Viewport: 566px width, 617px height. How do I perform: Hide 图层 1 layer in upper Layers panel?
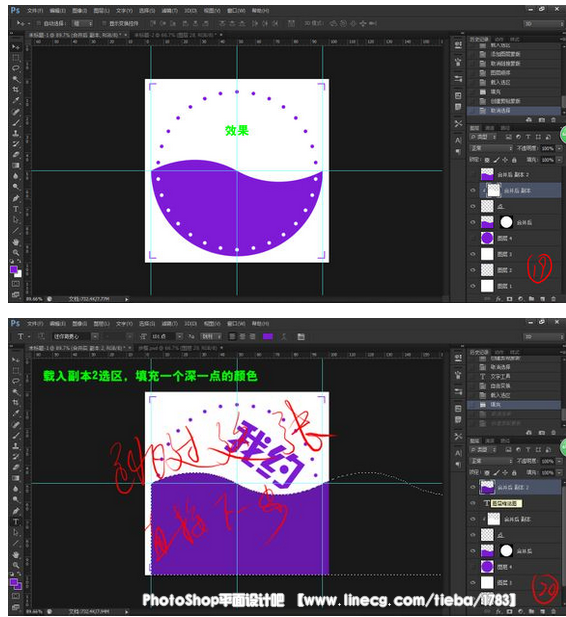pos(473,286)
